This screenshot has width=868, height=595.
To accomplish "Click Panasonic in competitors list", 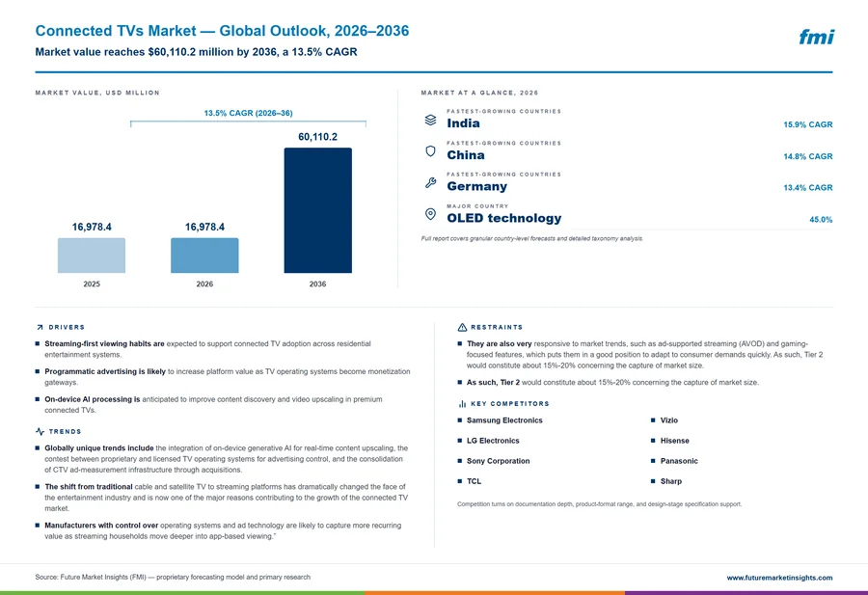I will click(x=679, y=461).
